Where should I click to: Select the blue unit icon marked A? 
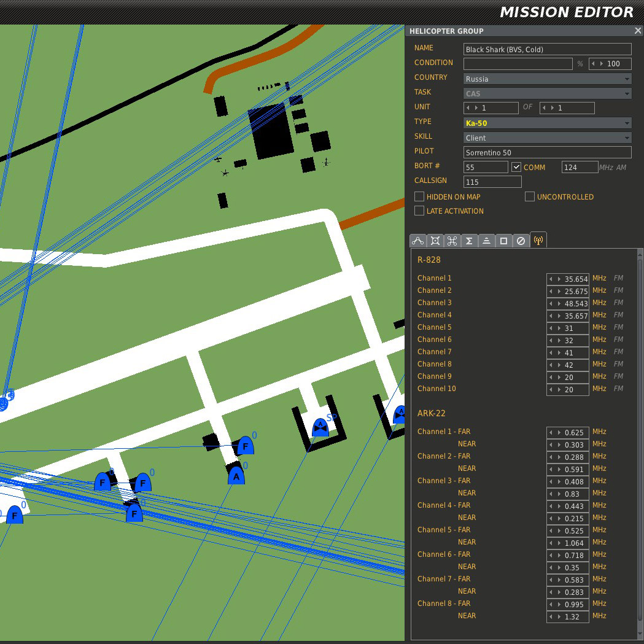[x=236, y=475]
